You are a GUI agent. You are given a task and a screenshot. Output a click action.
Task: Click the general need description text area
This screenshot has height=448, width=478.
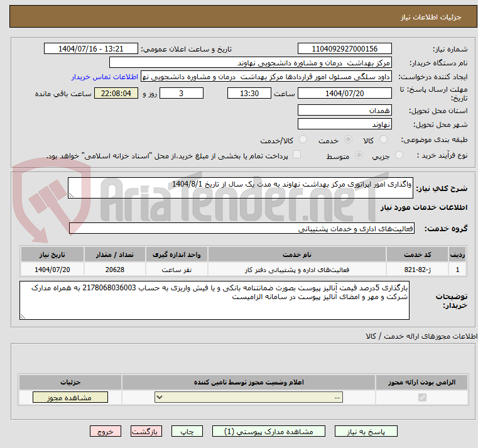click(x=240, y=188)
